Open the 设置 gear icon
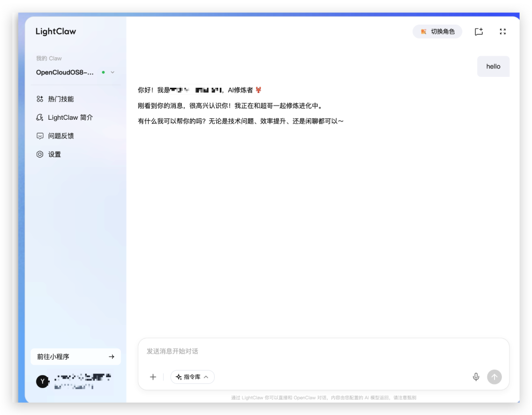 (x=40, y=154)
